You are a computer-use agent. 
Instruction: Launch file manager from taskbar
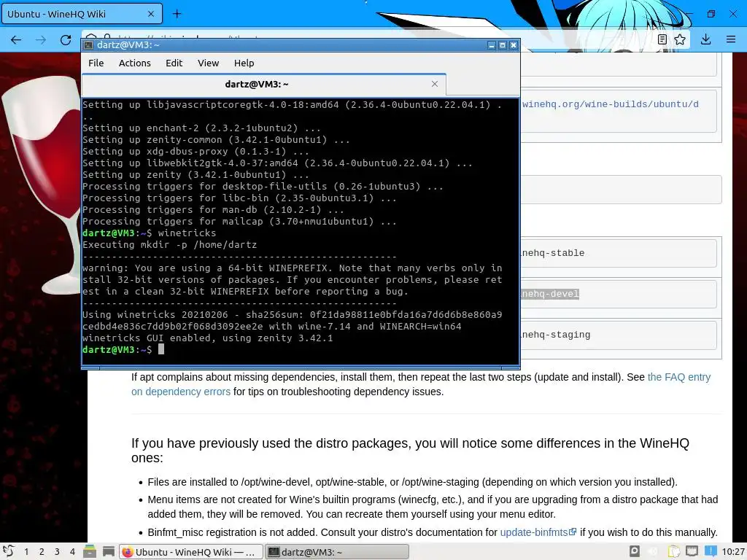(90, 551)
